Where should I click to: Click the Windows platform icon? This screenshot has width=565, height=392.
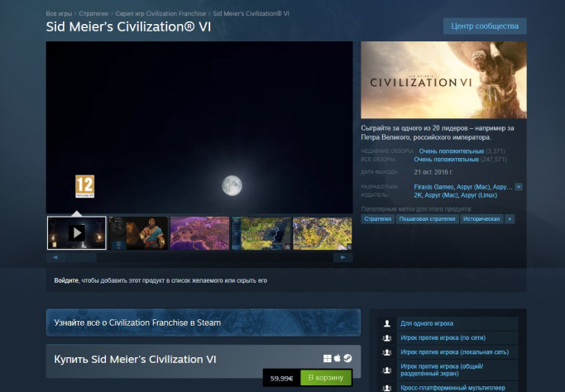pyautogui.click(x=328, y=358)
